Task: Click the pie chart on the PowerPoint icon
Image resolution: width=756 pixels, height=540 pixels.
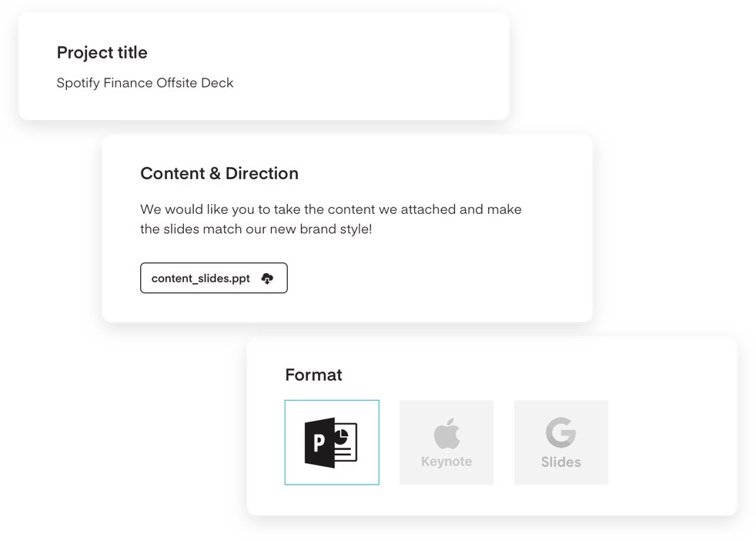Action: [341, 437]
